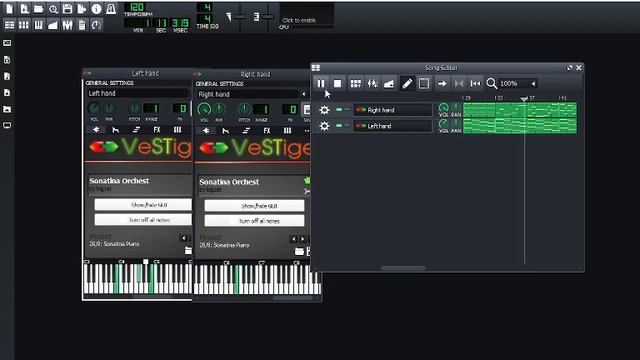Go to previous preset in Right hand window
640x360 pixels.
(293, 239)
